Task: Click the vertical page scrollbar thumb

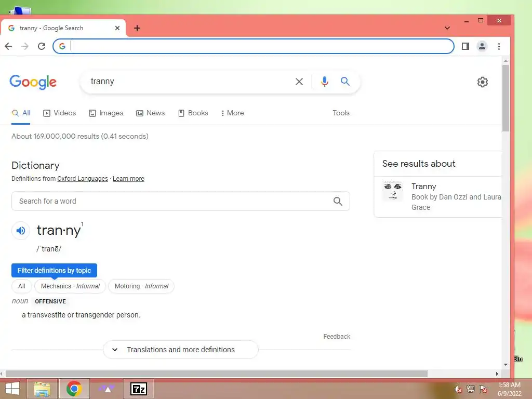Action: point(506,98)
